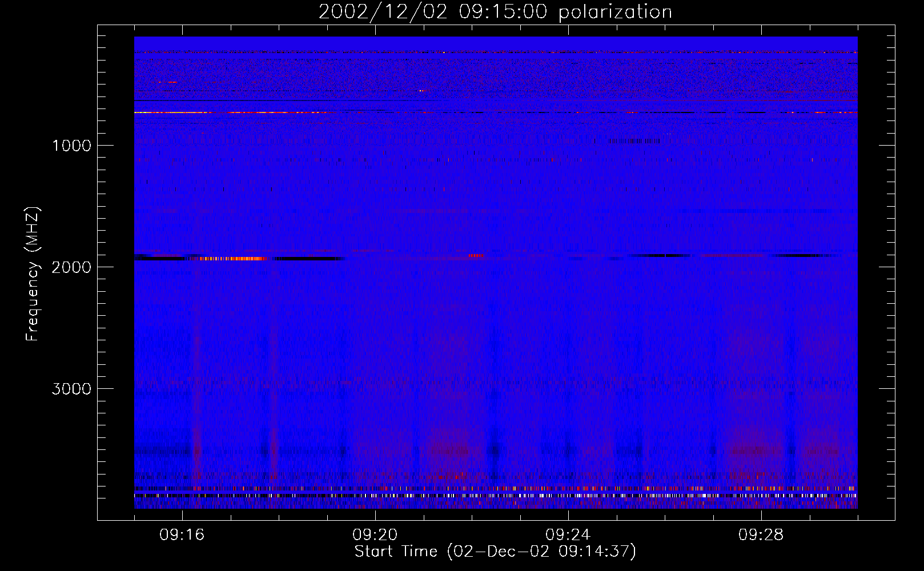Click the '09:28' time axis label

pyautogui.click(x=761, y=535)
